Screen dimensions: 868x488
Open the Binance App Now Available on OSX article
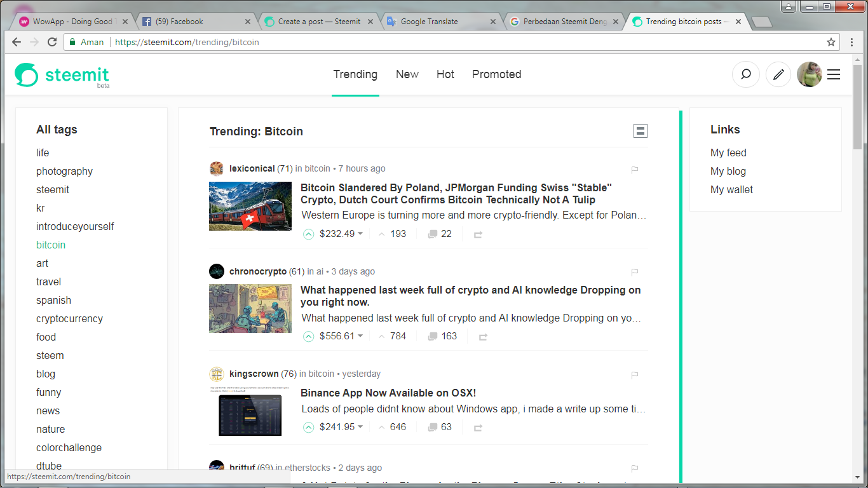388,393
